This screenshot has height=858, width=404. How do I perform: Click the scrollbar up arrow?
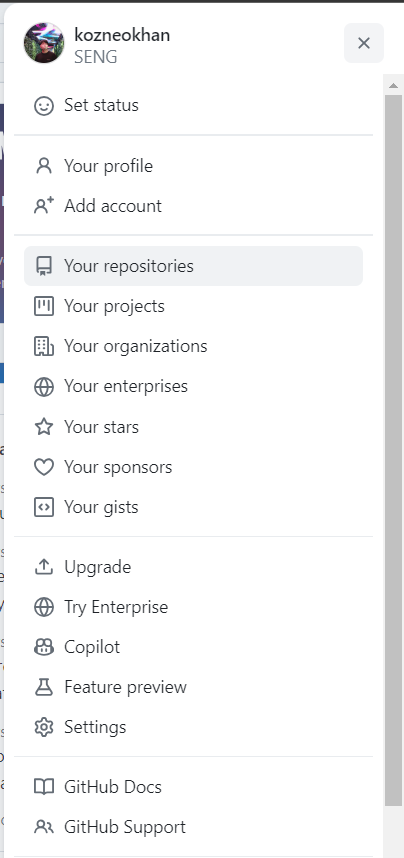coord(393,85)
